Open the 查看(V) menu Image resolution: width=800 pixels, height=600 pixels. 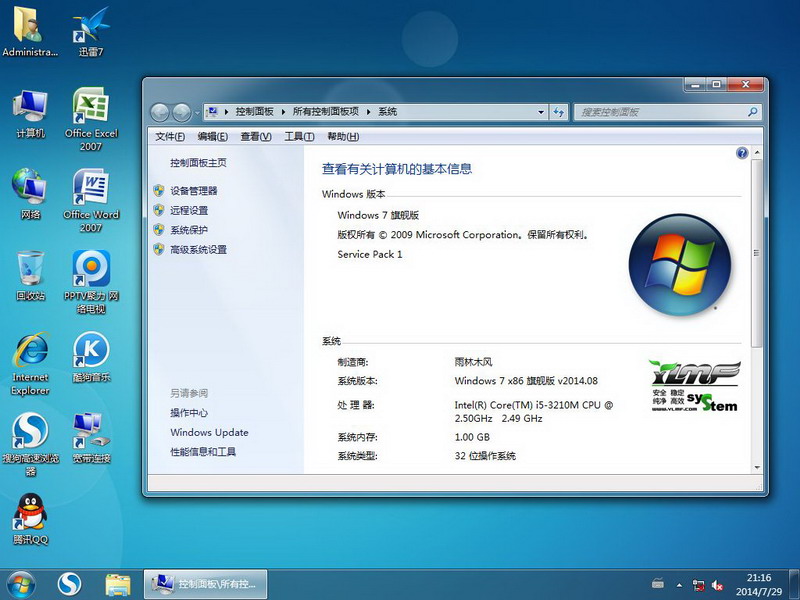click(x=256, y=136)
